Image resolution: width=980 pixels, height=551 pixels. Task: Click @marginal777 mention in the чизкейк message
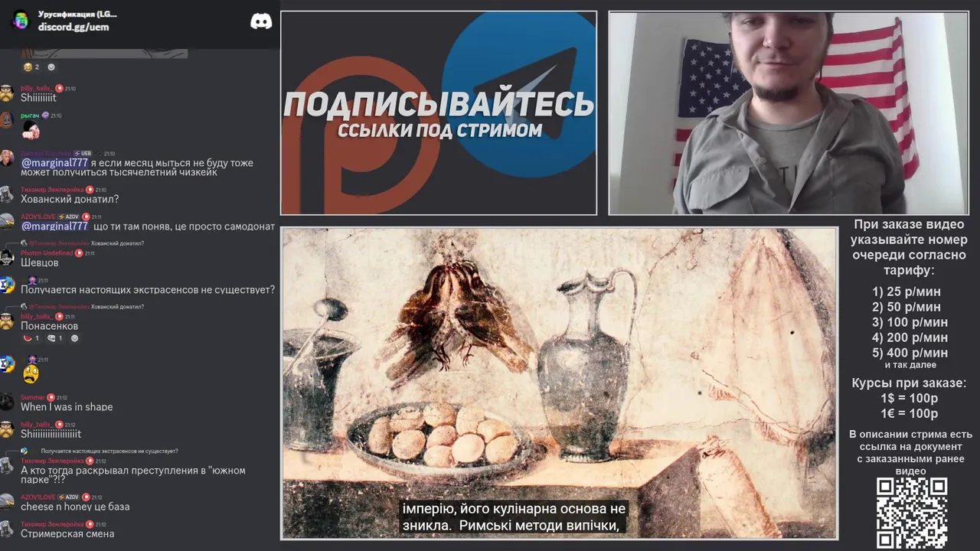point(54,163)
